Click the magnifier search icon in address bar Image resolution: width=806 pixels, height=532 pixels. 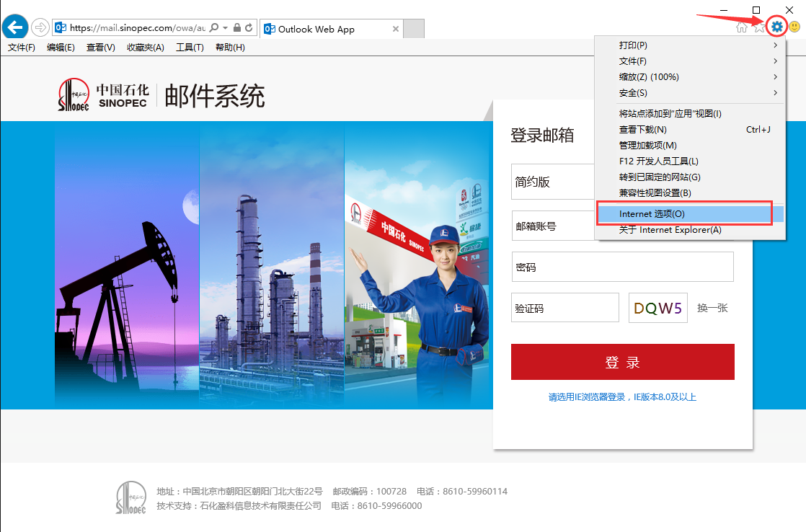click(x=214, y=27)
